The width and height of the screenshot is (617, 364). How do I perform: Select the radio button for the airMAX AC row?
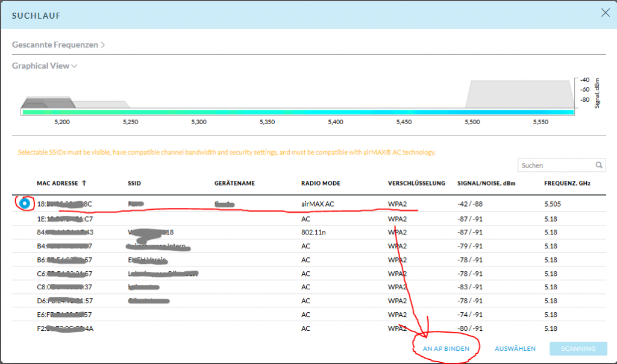pos(25,204)
